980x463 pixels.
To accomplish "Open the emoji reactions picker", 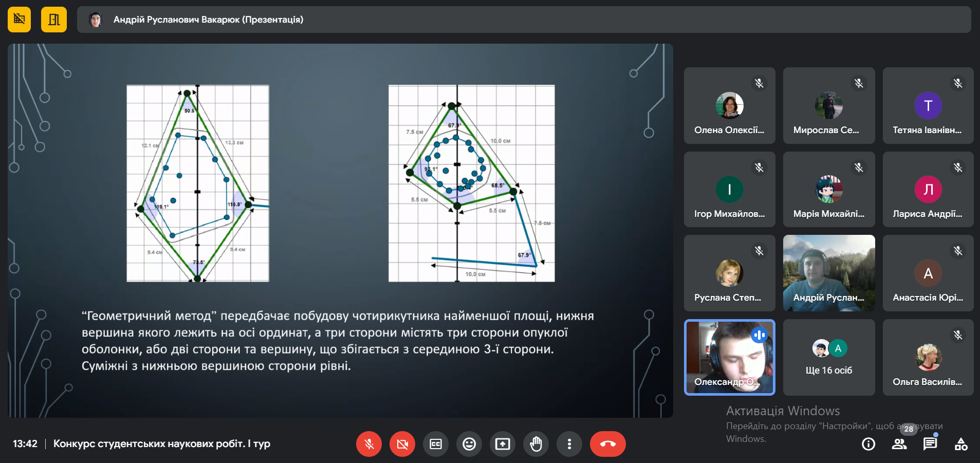I will point(469,444).
